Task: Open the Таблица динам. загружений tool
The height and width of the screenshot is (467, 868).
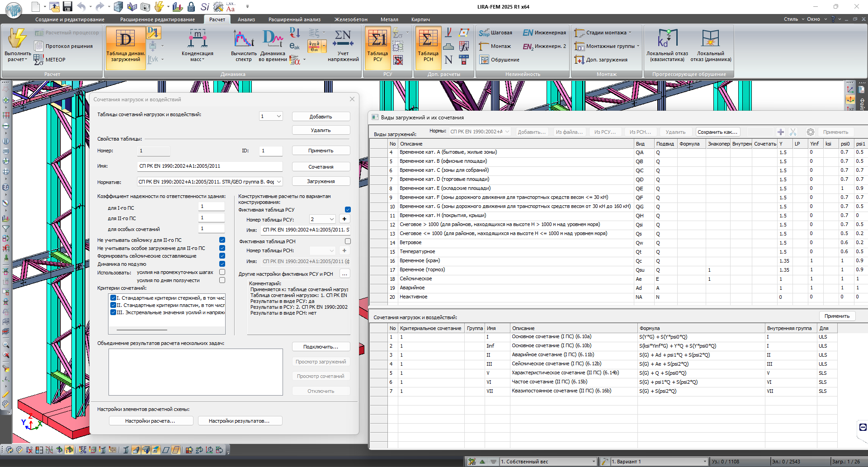Action: [x=125, y=40]
